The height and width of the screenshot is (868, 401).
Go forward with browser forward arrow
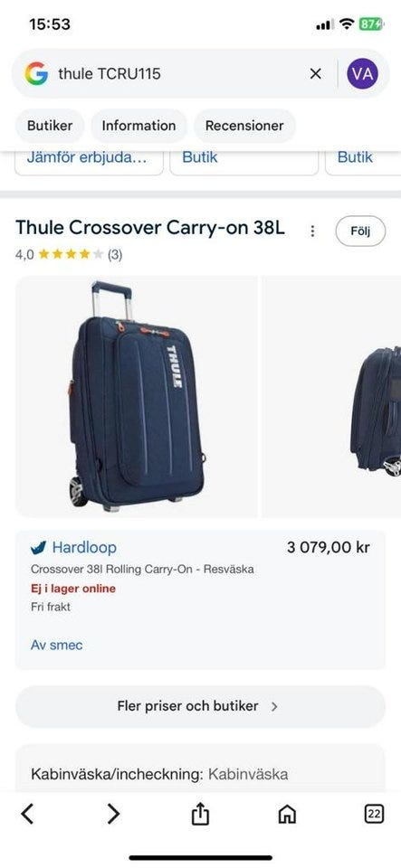coord(113,814)
